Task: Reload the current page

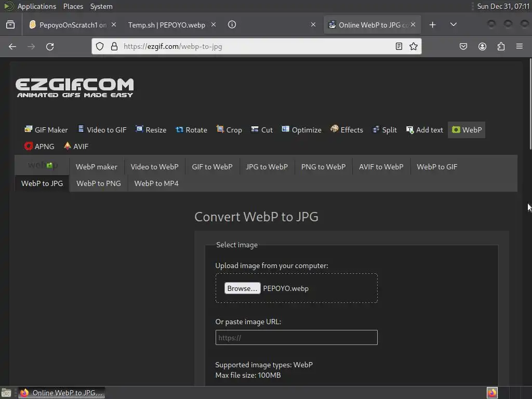Action: click(50, 46)
